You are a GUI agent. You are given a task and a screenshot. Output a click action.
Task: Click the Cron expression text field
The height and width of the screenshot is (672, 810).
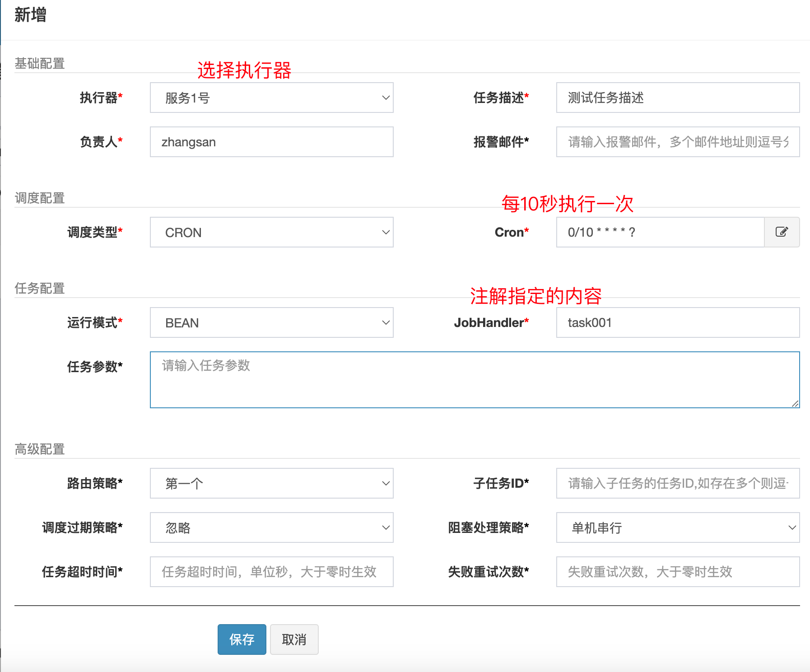660,232
